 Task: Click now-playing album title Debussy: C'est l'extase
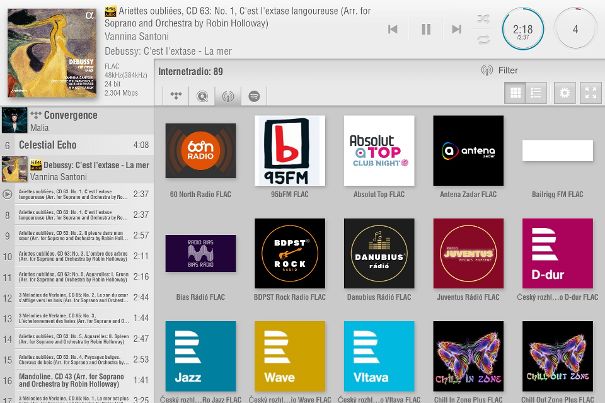[x=168, y=51]
